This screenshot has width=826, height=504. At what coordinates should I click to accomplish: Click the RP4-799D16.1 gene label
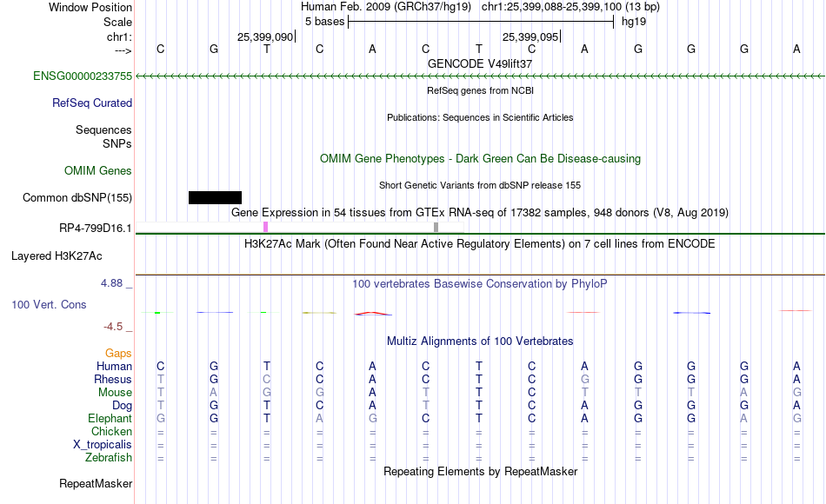click(x=96, y=228)
